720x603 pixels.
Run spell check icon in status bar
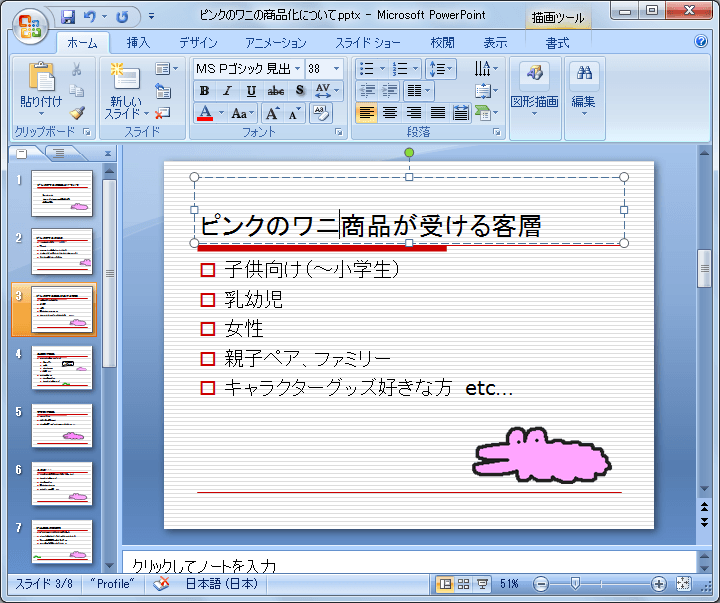pos(161,584)
